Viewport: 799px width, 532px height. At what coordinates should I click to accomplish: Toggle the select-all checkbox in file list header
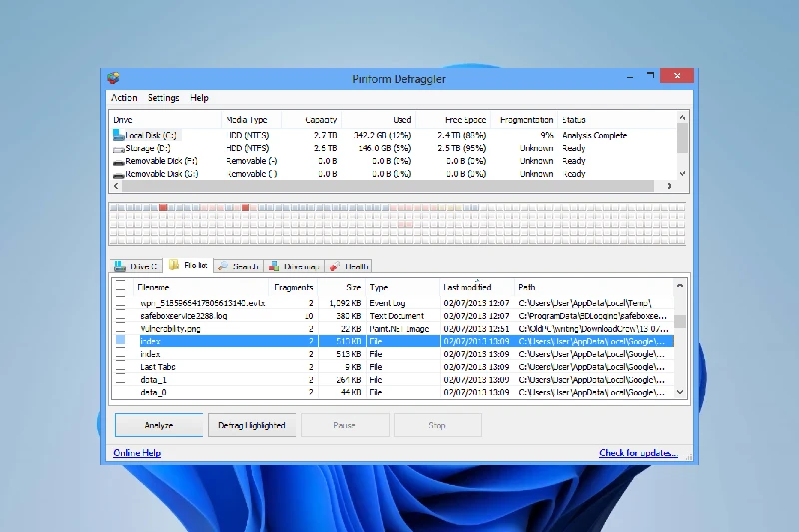[120, 287]
